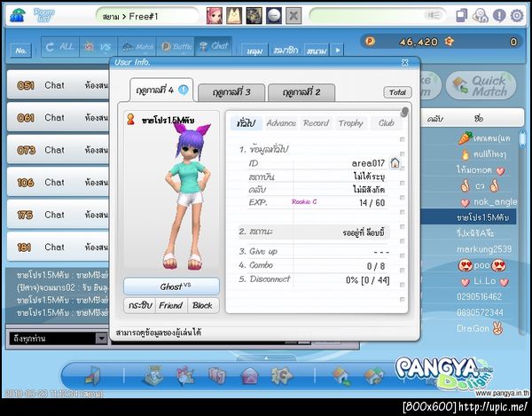Viewport: 532px width, 416px height.
Task: Select player DraGon in list
Action: [x=480, y=328]
